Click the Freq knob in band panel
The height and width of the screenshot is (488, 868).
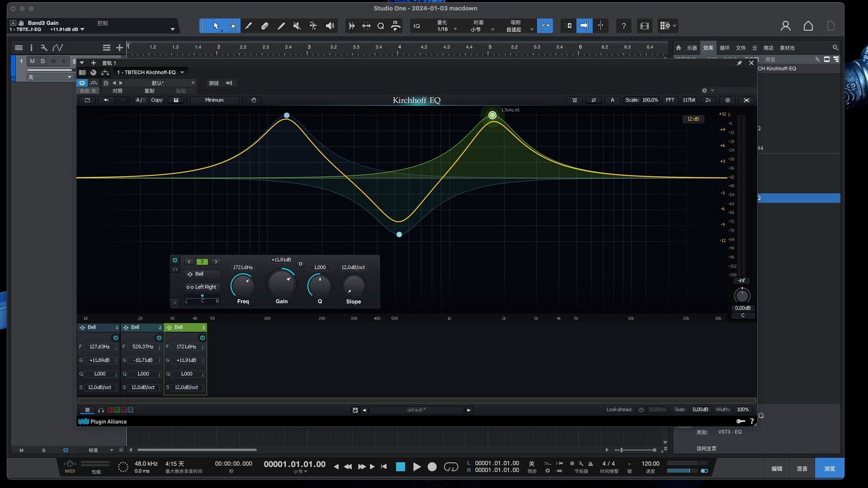tap(243, 286)
